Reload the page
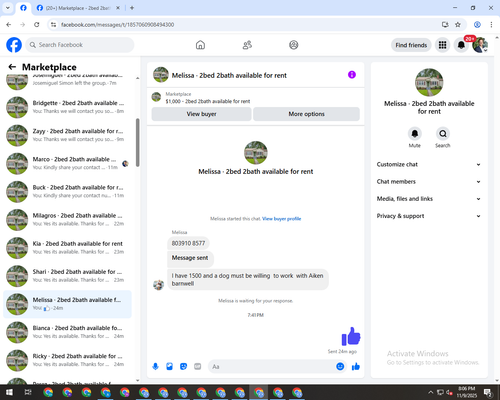 tap(37, 24)
